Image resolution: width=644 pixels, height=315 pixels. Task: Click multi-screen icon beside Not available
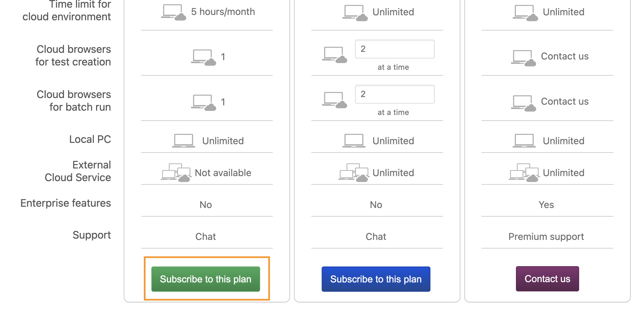click(176, 172)
